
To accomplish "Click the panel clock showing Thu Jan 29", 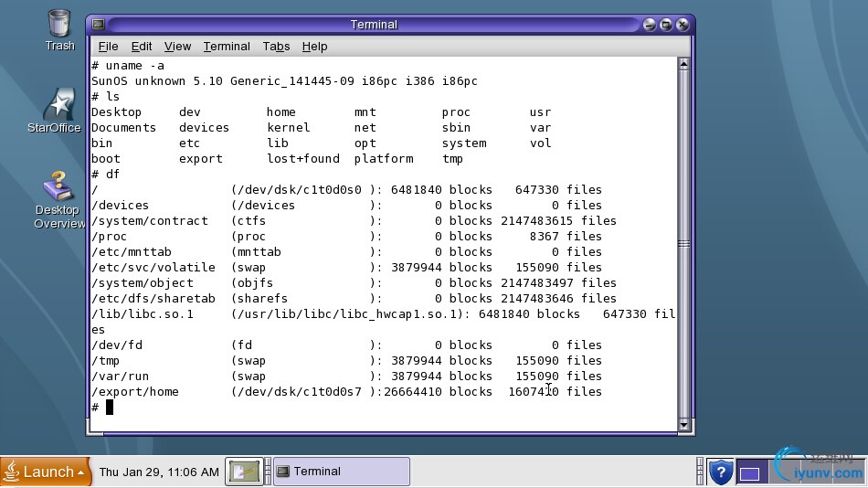I will pyautogui.click(x=159, y=472).
